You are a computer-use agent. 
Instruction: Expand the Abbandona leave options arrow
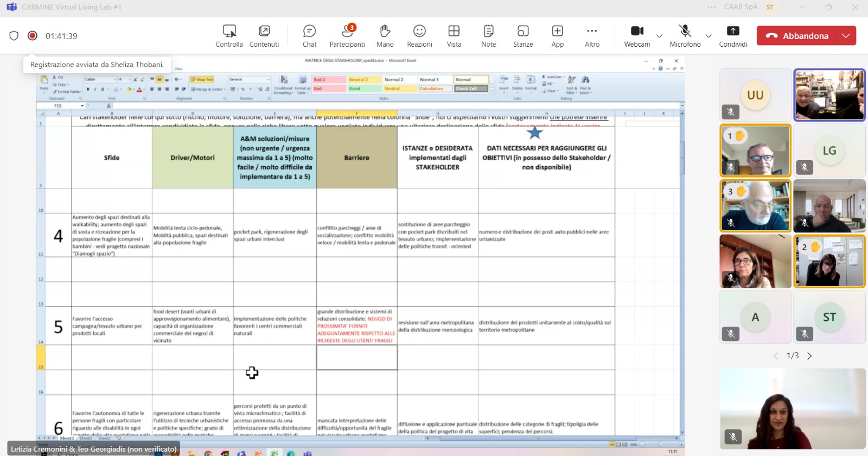(846, 36)
